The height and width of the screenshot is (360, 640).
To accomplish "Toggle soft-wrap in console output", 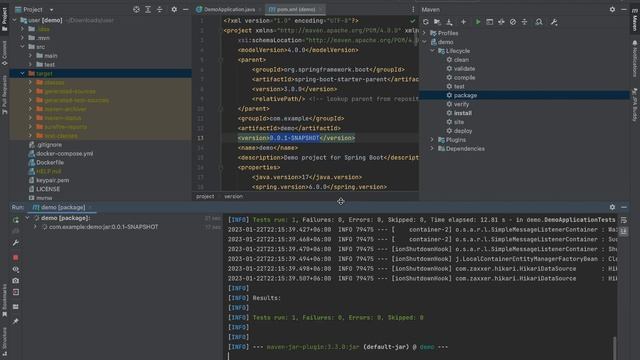I will pos(624,220).
